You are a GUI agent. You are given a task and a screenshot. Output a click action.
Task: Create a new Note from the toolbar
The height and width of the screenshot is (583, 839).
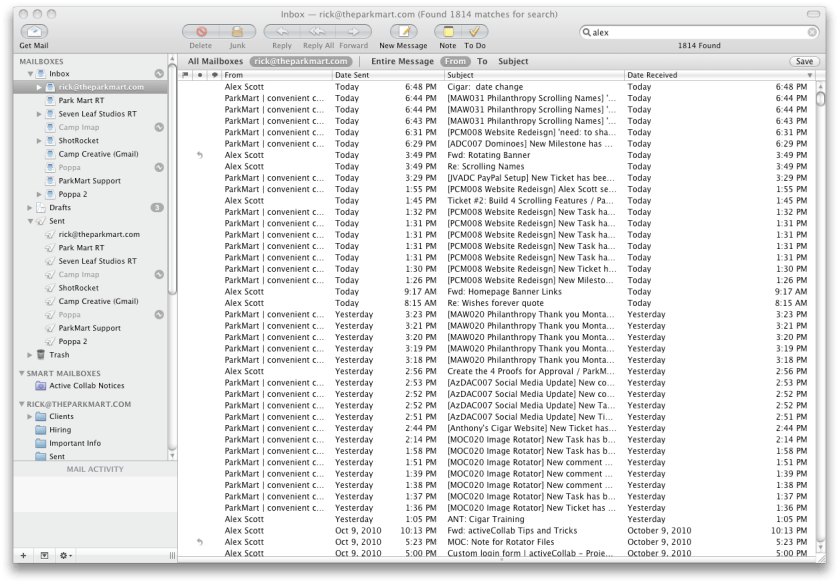448,32
